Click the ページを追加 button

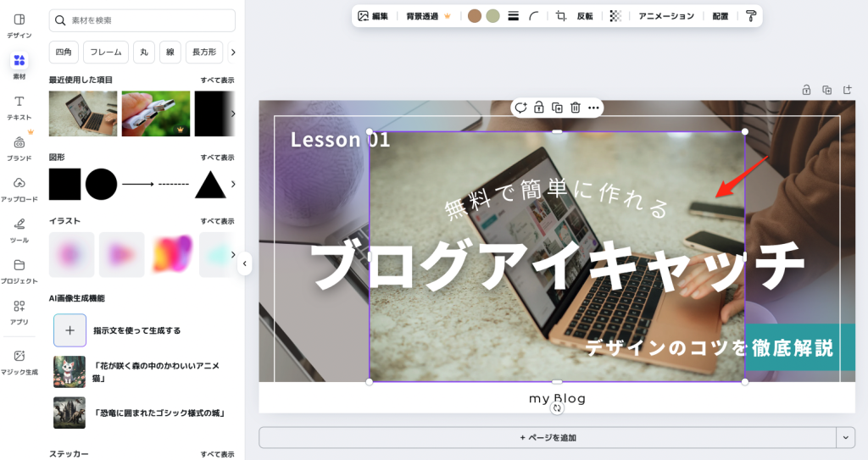(547, 438)
